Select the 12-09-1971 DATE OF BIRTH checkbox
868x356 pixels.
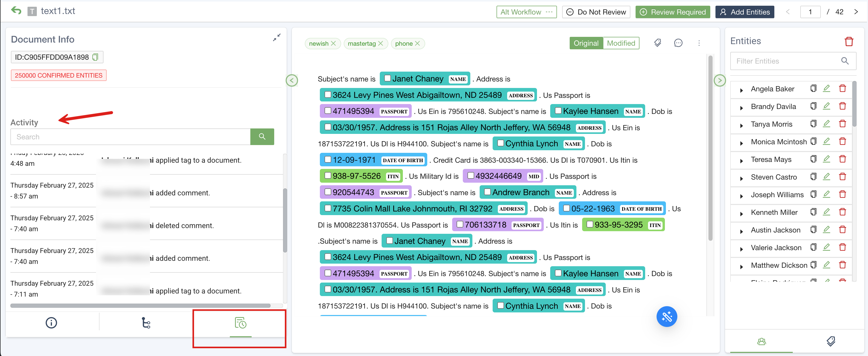[328, 160]
